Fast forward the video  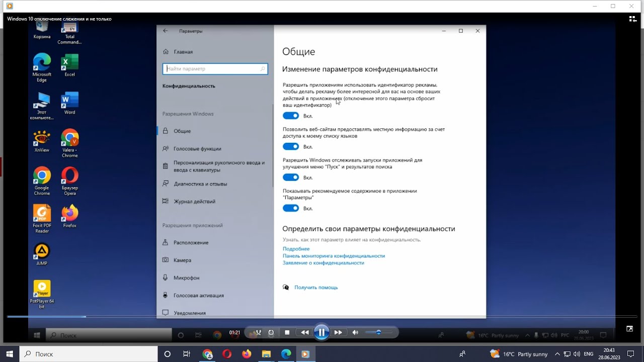(338, 332)
